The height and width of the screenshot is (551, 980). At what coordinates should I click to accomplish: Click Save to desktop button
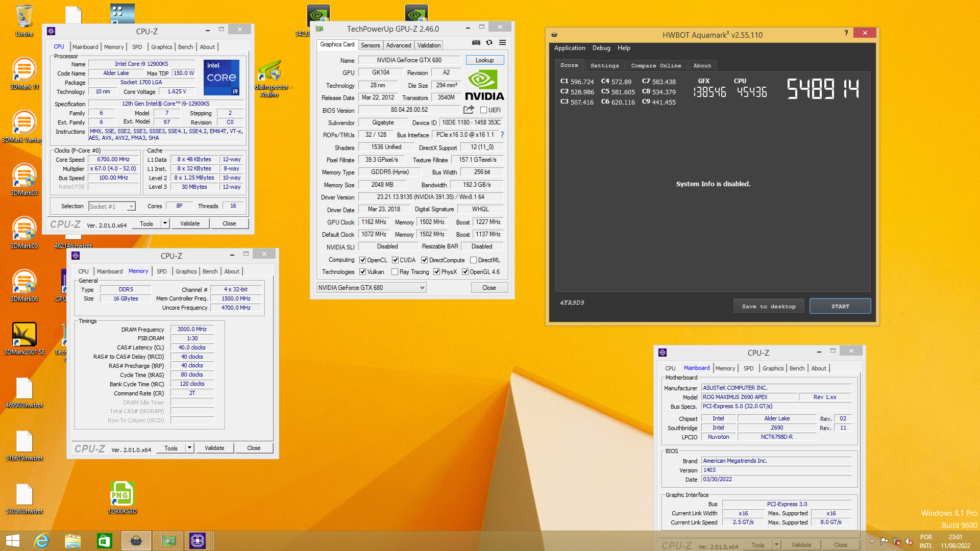point(769,306)
